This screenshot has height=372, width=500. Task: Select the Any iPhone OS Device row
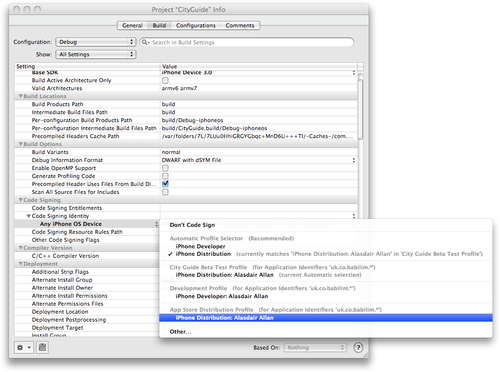point(87,224)
